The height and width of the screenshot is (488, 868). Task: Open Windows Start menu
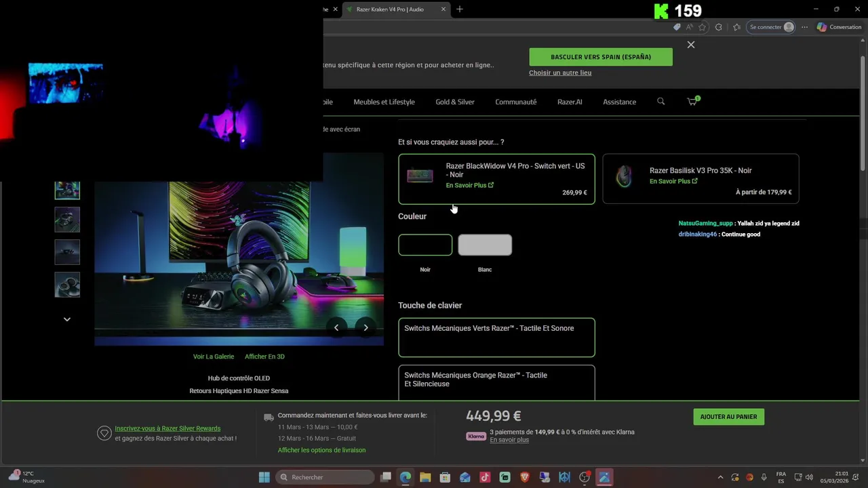pyautogui.click(x=264, y=477)
